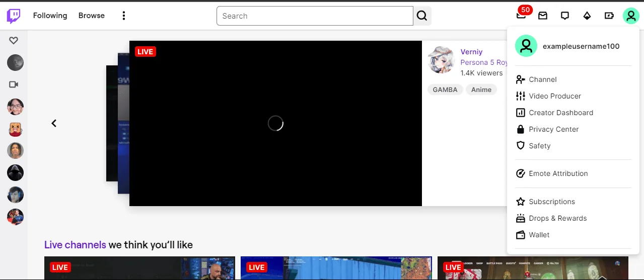The height and width of the screenshot is (280, 644).
Task: Expand the three-dot more options menu
Action: [x=124, y=16]
